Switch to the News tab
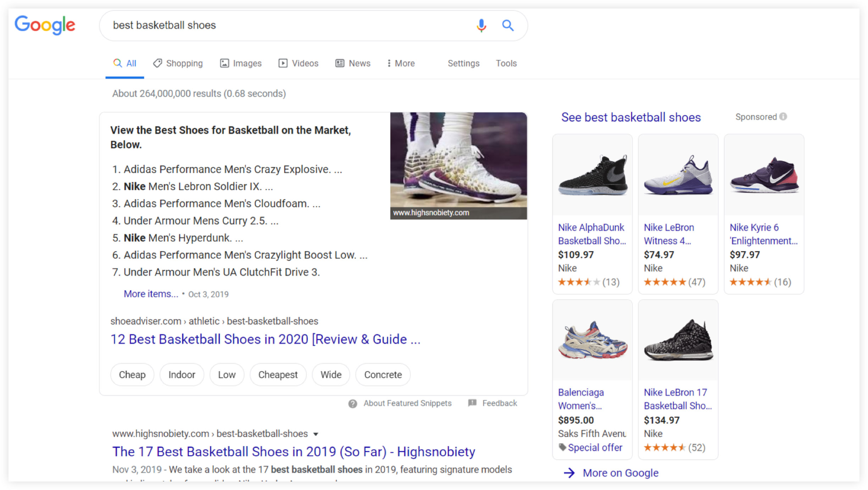This screenshot has height=490, width=868. (353, 63)
